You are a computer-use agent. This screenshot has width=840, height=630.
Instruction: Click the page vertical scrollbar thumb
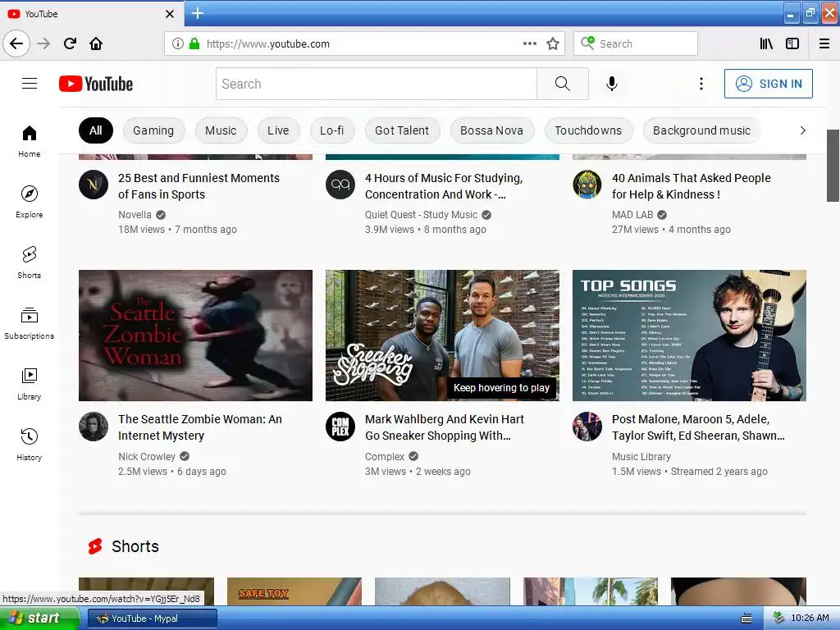833,166
